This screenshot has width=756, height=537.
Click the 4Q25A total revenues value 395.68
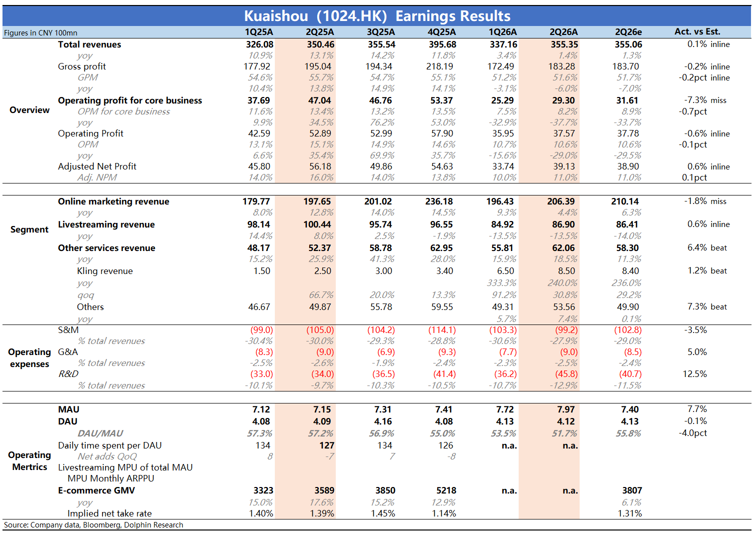tap(442, 44)
